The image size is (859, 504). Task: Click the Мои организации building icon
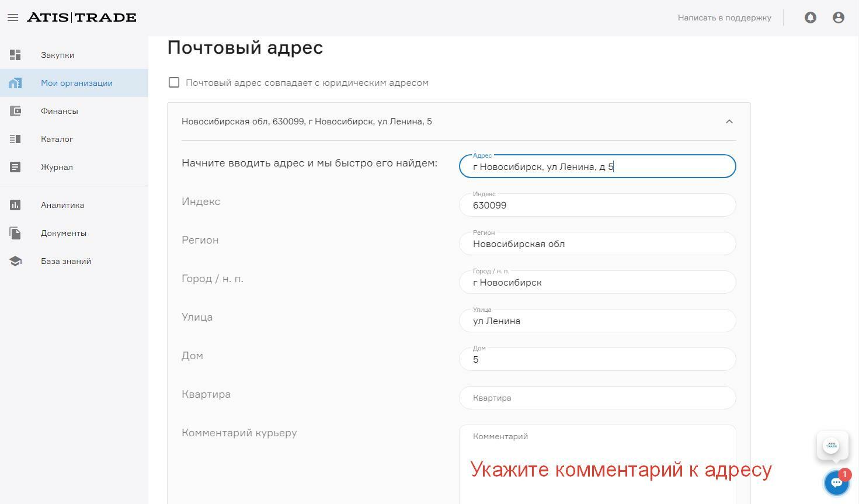[x=15, y=83]
